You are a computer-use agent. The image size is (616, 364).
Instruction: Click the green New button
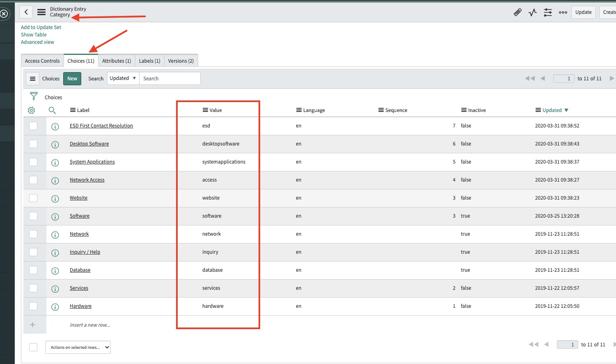coord(72,79)
